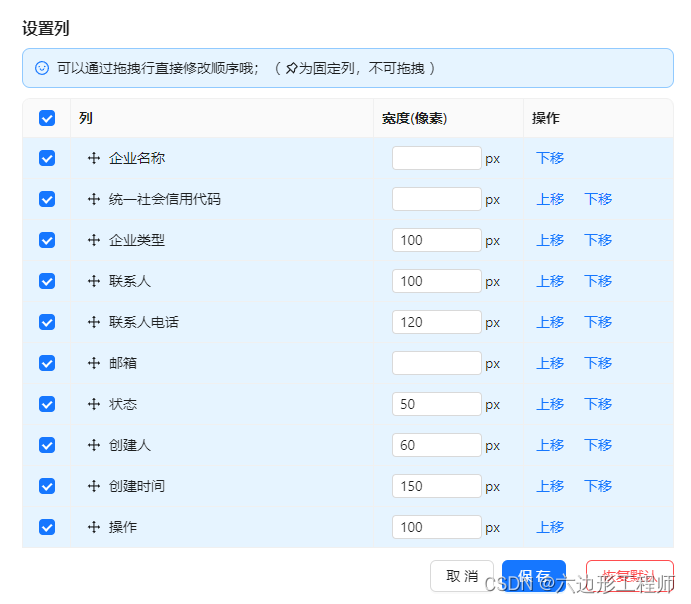Click the 创建时间 row label
This screenshot has height=604, width=691.
point(137,485)
